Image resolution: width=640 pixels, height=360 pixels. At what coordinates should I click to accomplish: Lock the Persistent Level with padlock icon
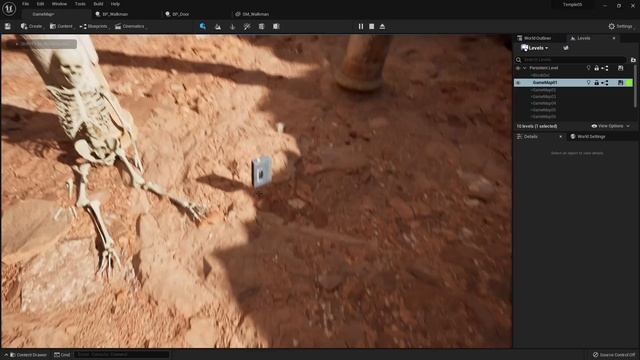click(x=596, y=68)
